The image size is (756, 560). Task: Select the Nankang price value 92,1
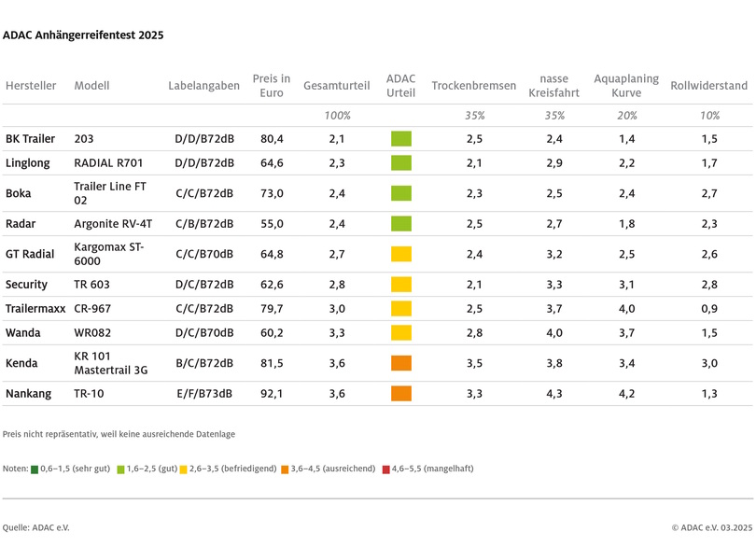click(x=271, y=394)
